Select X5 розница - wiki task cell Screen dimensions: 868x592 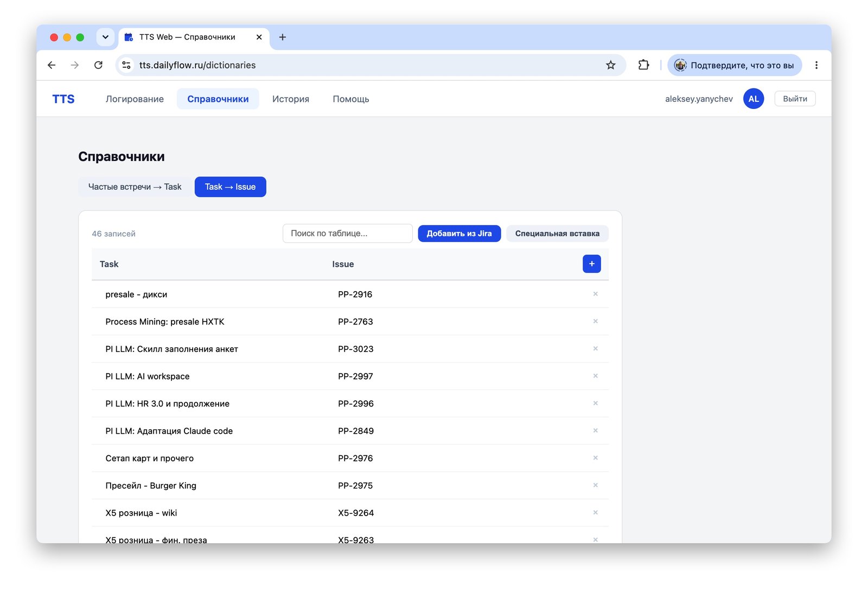[x=141, y=513]
